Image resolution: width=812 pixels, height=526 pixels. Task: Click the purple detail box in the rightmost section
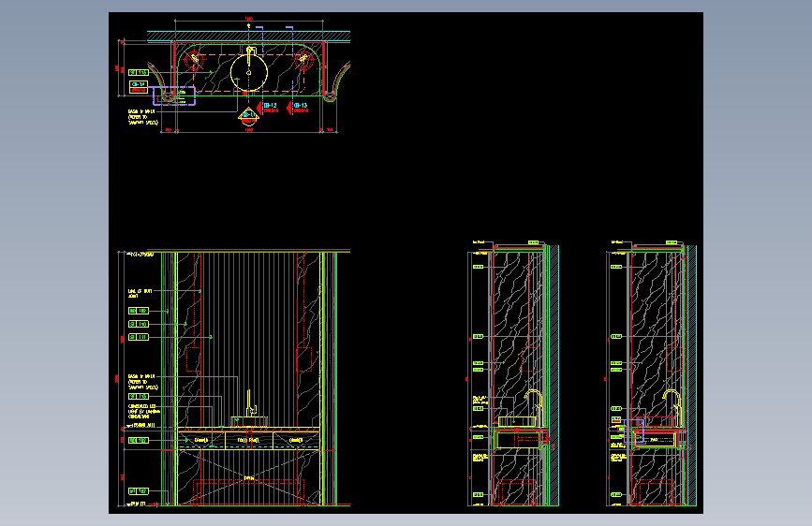point(633,431)
